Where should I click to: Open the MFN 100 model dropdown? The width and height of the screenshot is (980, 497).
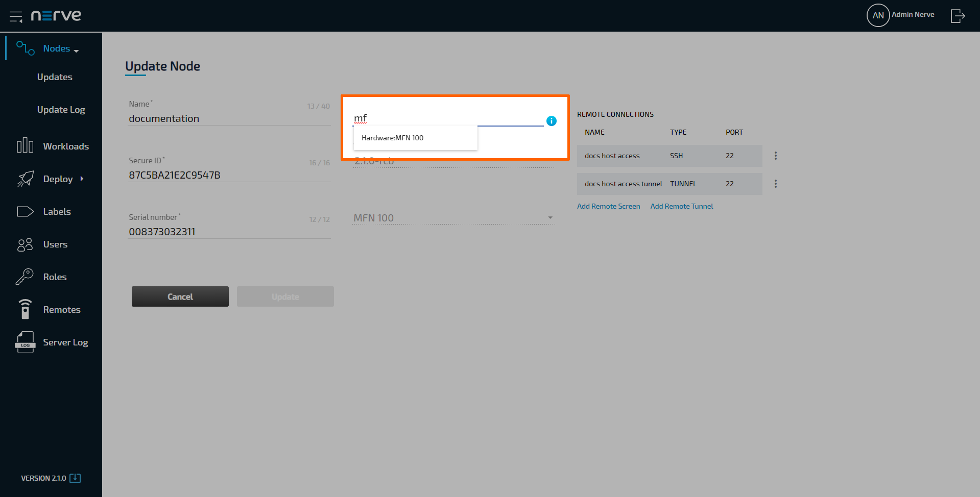coord(550,218)
